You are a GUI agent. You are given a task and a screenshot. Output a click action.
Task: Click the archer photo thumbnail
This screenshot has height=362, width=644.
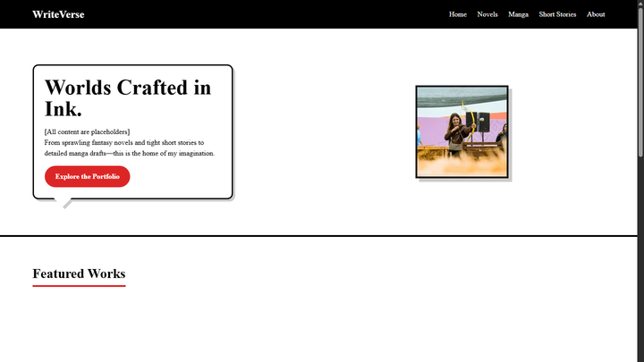462,131
